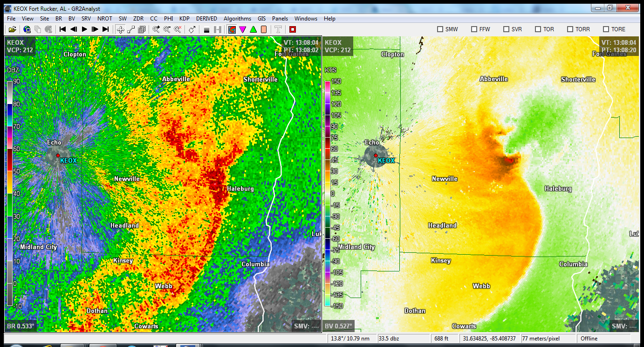Open a radar file with the folder icon
The height and width of the screenshot is (347, 644).
13,29
